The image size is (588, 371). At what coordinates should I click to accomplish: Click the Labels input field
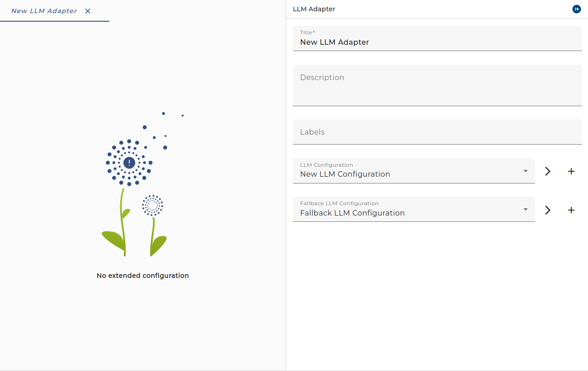[x=437, y=132]
